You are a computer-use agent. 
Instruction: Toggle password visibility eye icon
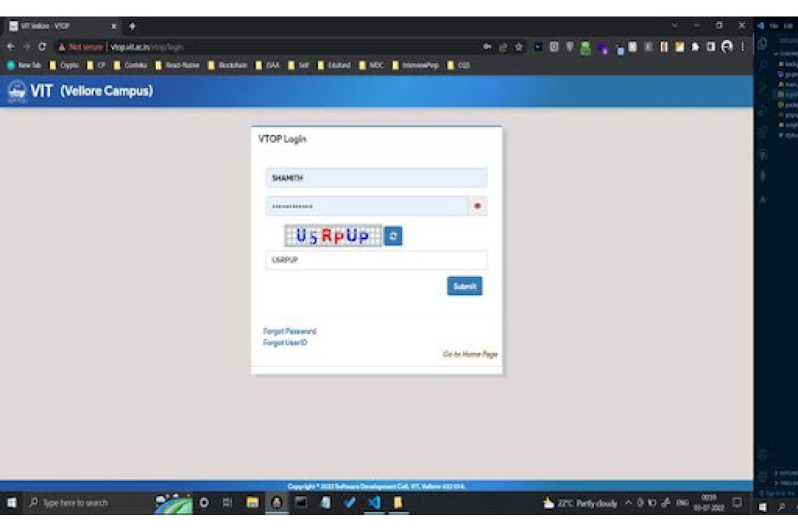click(477, 206)
